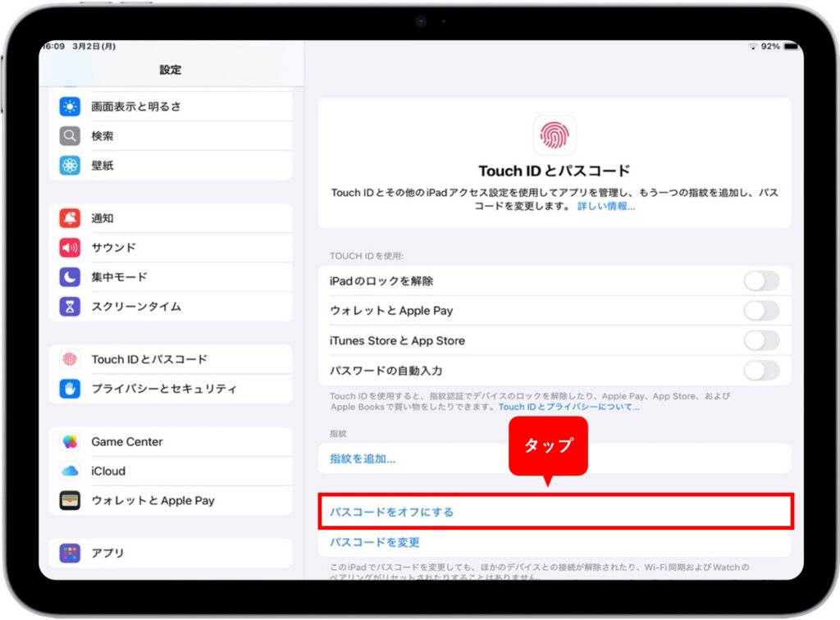
Task: Tap the Game Center colorful bubbles icon
Action: coord(70,441)
